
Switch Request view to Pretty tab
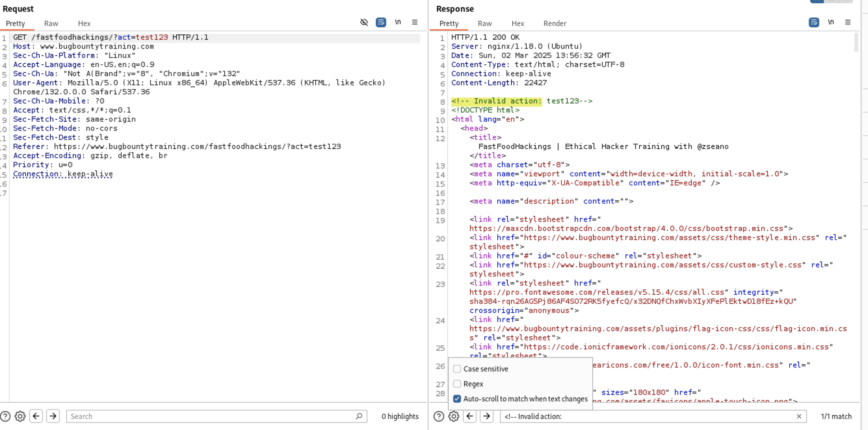[15, 23]
